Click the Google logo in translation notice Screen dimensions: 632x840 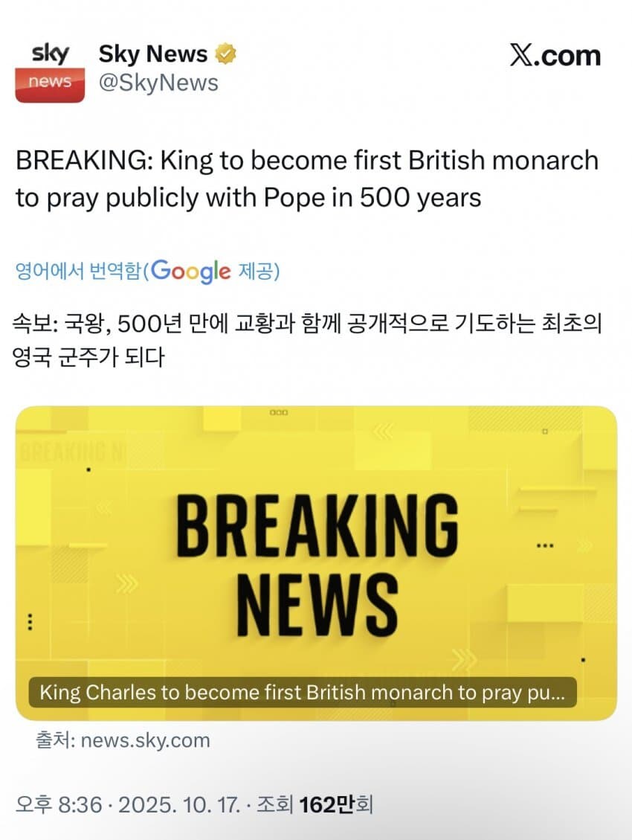(x=192, y=271)
